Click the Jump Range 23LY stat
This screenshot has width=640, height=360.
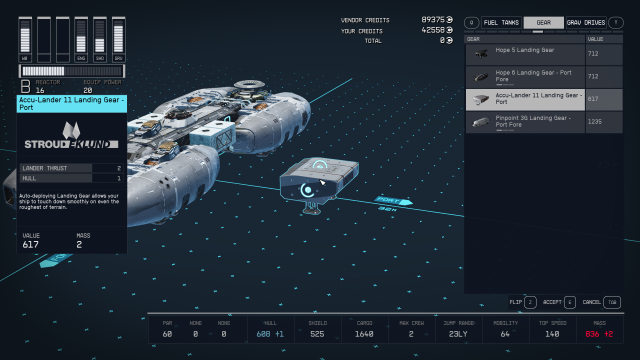pyautogui.click(x=458, y=330)
